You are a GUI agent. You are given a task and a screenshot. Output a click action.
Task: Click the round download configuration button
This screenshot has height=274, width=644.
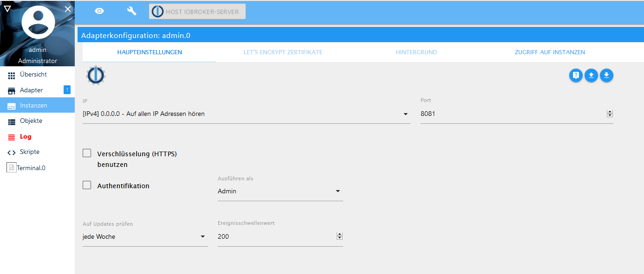tap(606, 75)
